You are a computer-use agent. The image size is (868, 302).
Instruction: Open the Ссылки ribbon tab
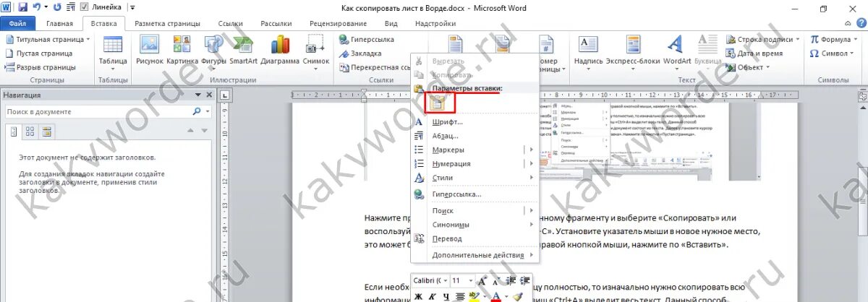[231, 23]
